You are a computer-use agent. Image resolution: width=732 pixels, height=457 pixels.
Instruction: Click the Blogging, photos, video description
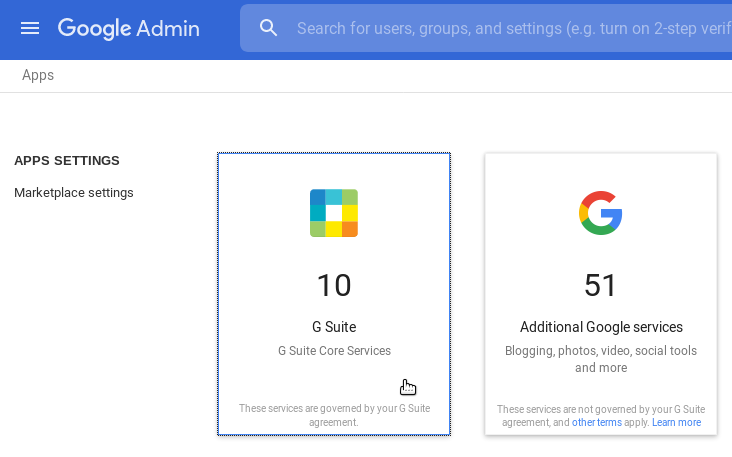(601, 359)
